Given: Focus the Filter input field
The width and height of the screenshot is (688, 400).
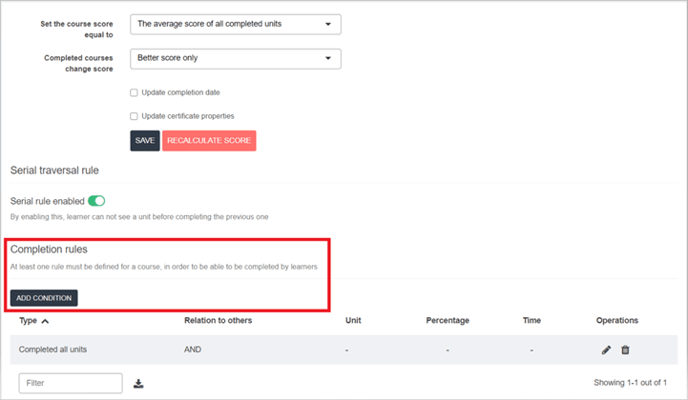Looking at the screenshot, I should point(71,383).
